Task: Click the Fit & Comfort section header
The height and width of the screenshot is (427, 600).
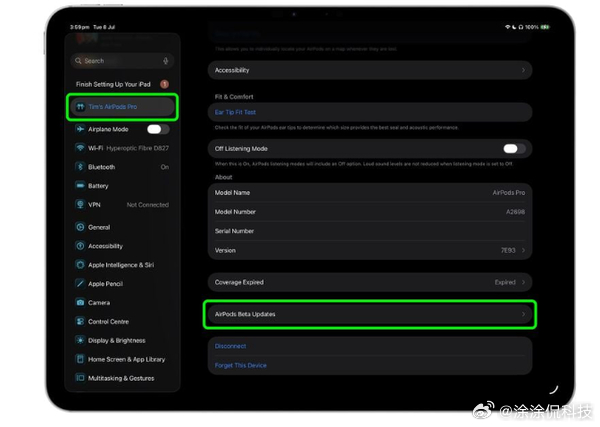Action: click(234, 97)
